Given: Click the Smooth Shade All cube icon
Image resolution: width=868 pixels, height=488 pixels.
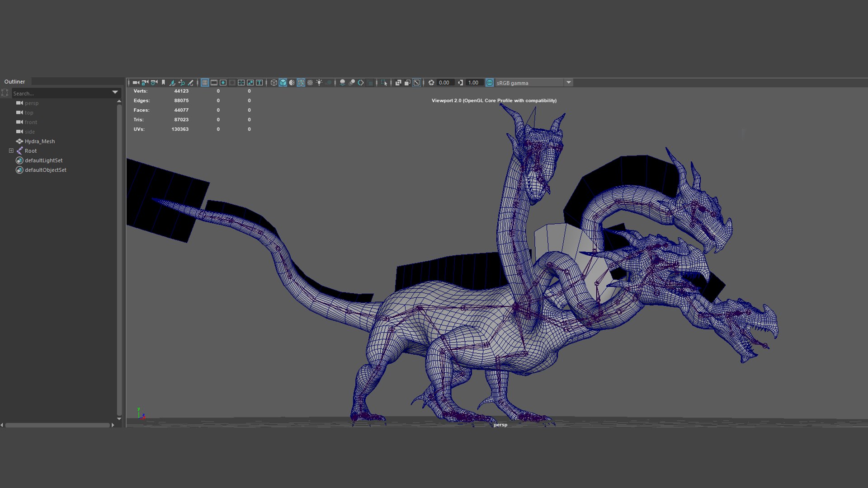Looking at the screenshot, I should click(x=283, y=83).
